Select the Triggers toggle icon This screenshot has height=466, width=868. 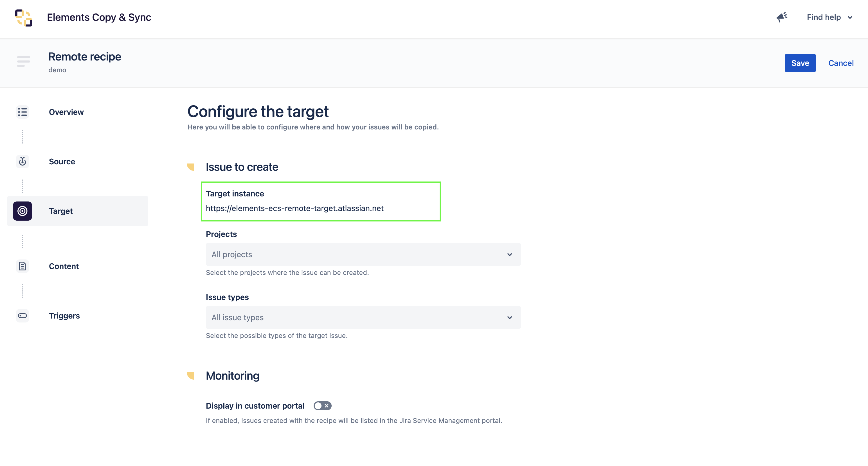coord(22,316)
